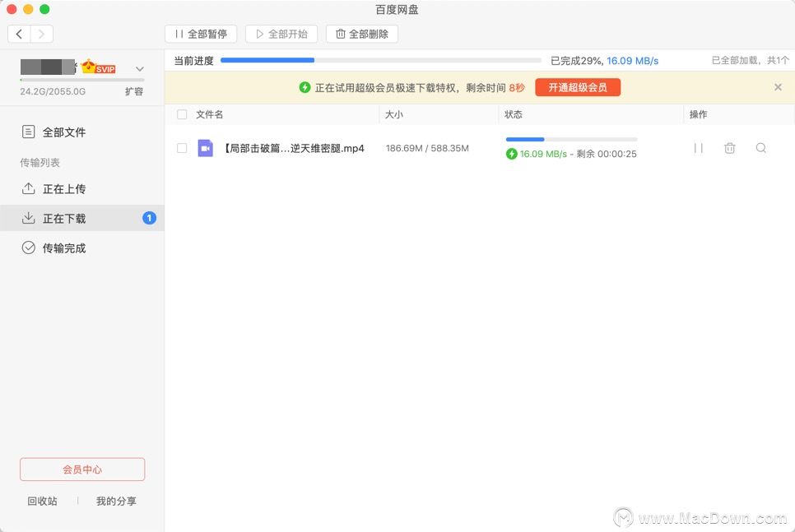Click the red close window button
Image resolution: width=795 pixels, height=532 pixels.
point(12,9)
